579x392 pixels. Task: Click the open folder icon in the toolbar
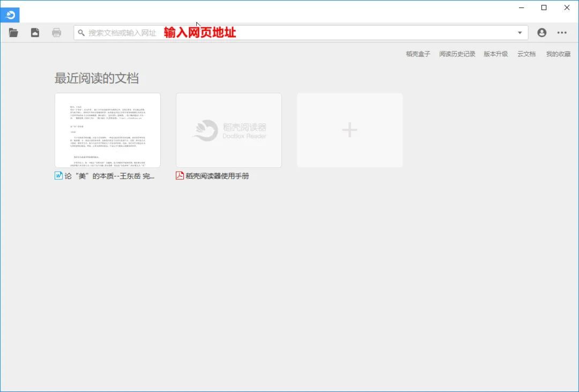[13, 32]
